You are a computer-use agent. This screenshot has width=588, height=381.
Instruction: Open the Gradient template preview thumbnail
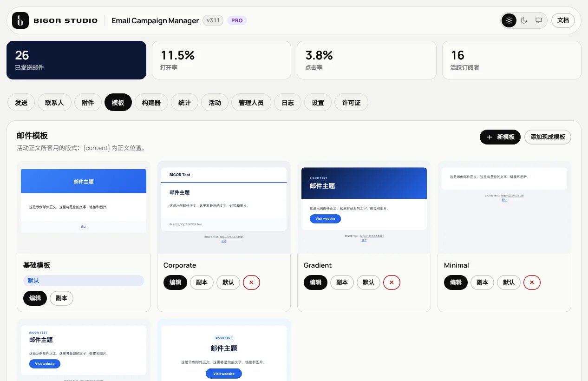[x=364, y=207]
